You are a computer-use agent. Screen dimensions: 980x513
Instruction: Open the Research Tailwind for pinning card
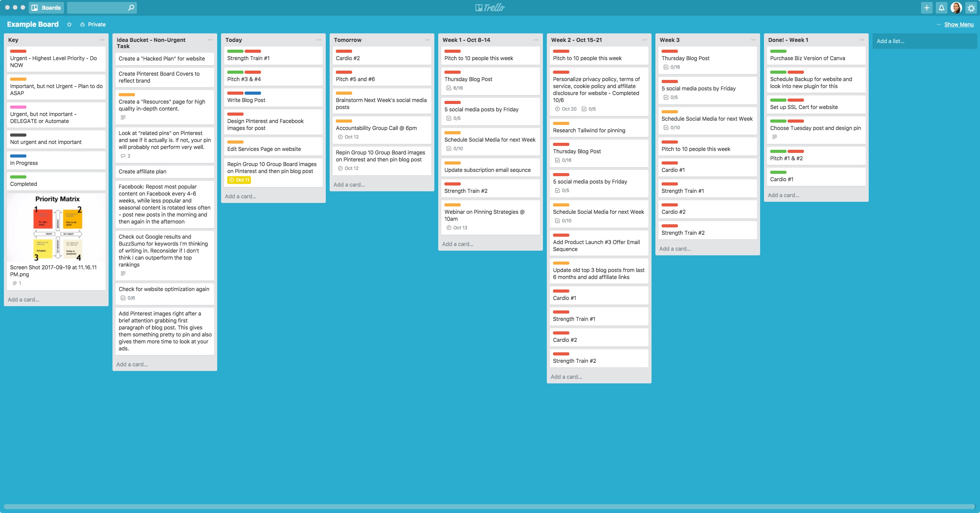[x=599, y=128]
